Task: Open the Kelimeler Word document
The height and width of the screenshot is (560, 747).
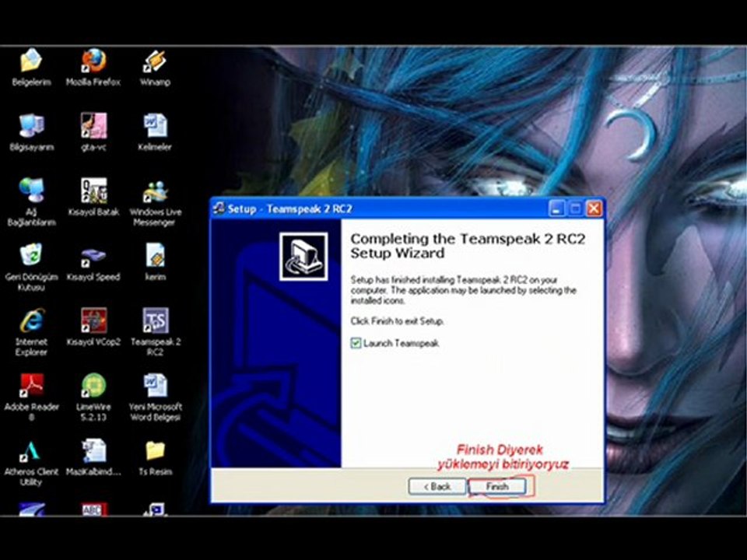Action: [x=155, y=126]
